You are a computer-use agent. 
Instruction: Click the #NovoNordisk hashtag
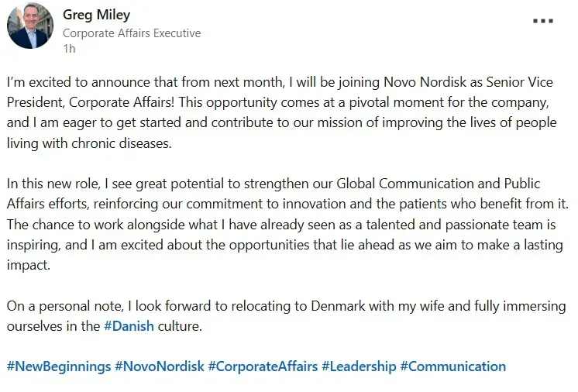(160, 366)
